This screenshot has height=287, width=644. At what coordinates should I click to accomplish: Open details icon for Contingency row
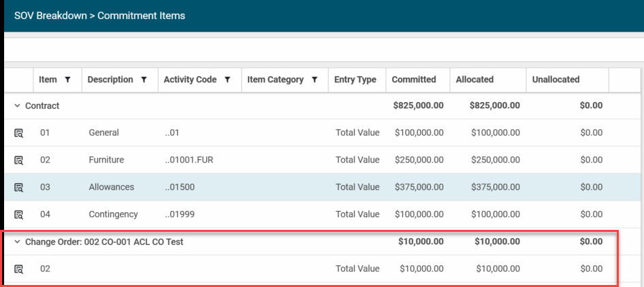click(x=19, y=215)
